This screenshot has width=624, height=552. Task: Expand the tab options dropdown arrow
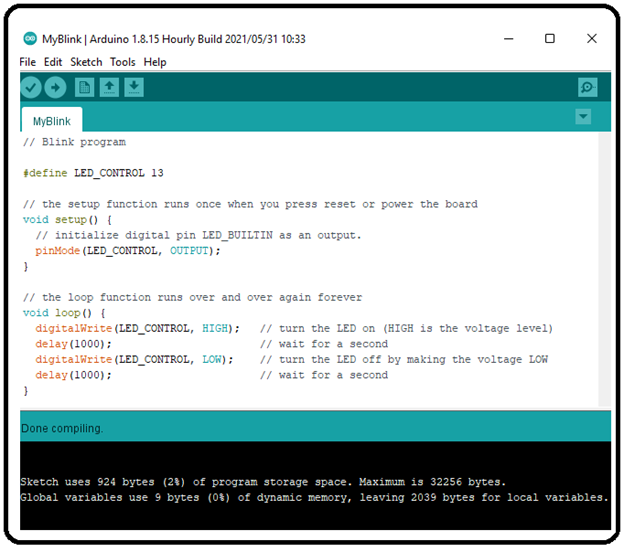[584, 118]
